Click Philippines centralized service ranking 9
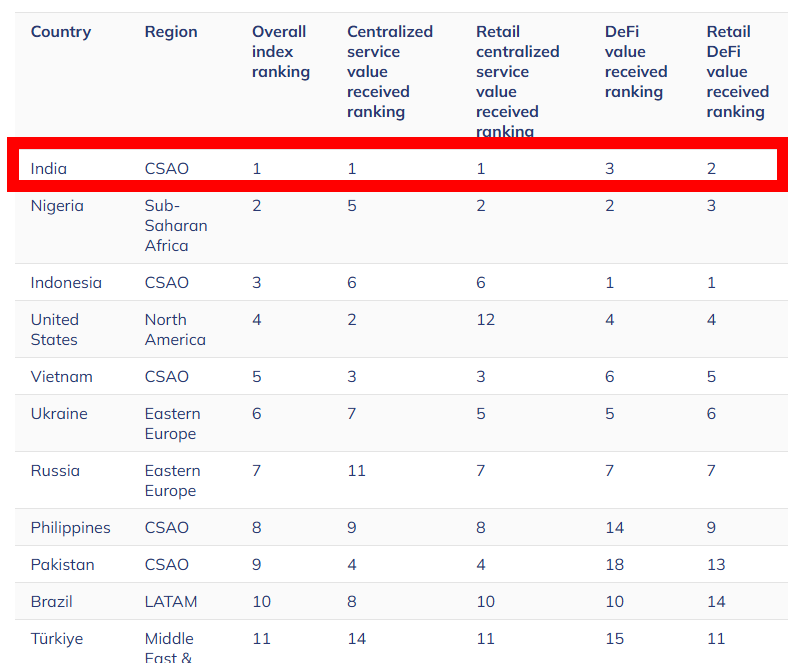 point(351,528)
